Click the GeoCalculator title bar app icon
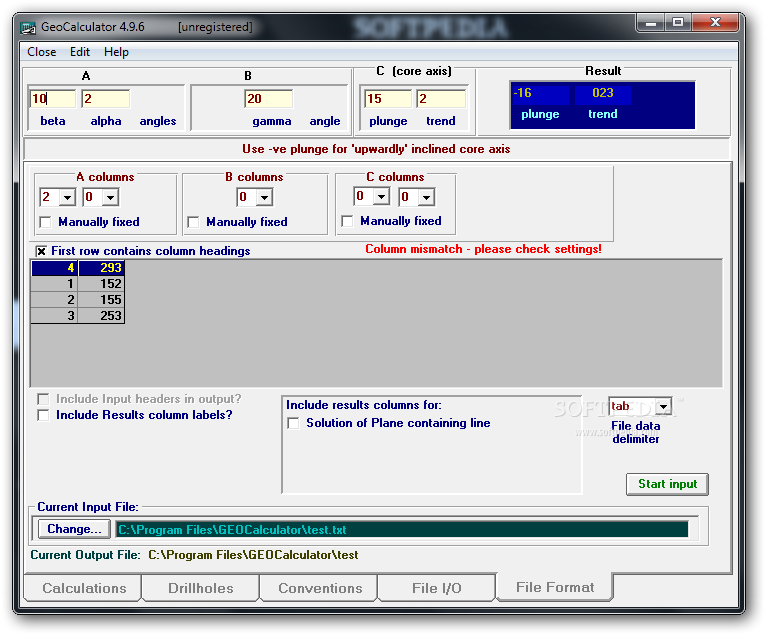This screenshot has height=635, width=766. point(28,28)
